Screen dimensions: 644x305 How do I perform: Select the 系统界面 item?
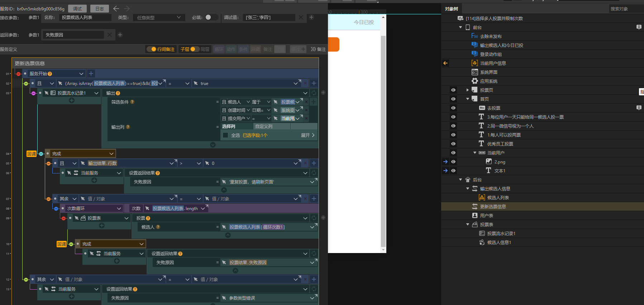click(x=488, y=72)
